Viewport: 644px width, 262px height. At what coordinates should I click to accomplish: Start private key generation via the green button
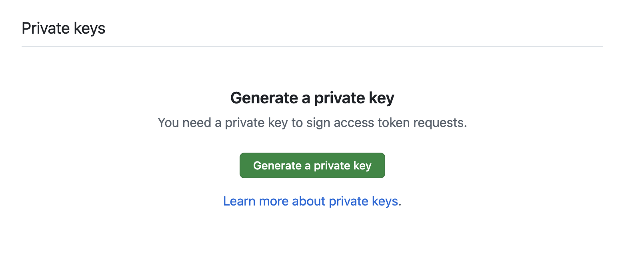point(312,165)
